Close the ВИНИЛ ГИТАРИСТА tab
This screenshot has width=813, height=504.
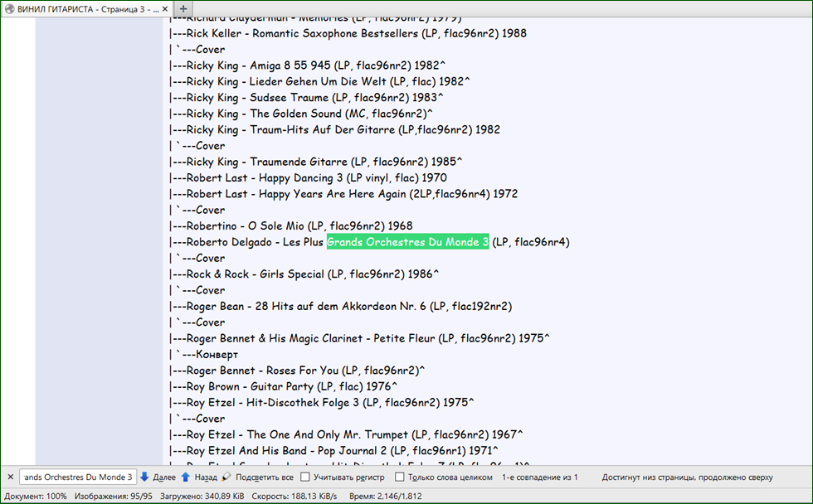(x=165, y=9)
